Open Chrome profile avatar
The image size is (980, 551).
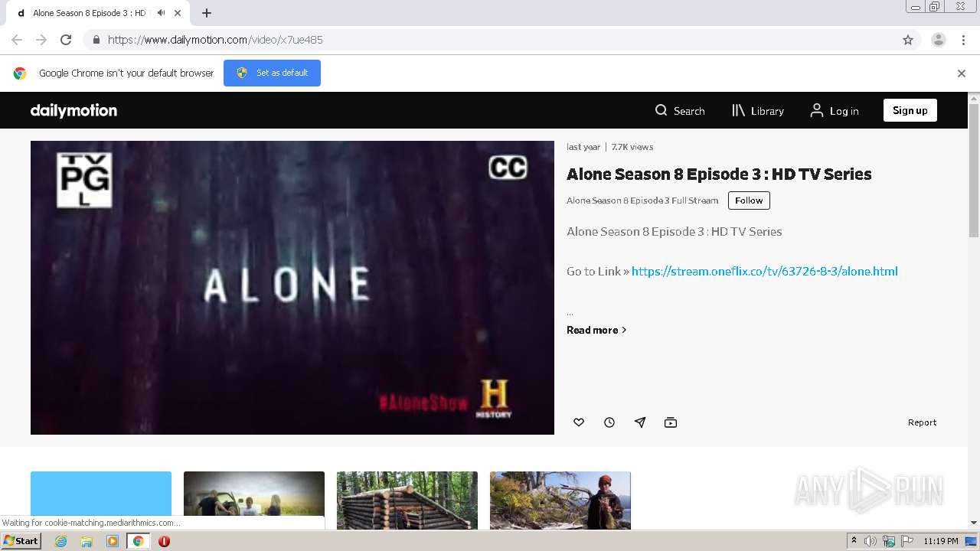coord(939,40)
